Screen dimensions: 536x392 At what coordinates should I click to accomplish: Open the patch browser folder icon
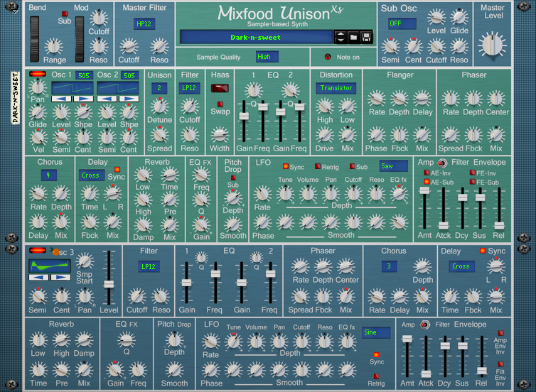pyautogui.click(x=353, y=37)
